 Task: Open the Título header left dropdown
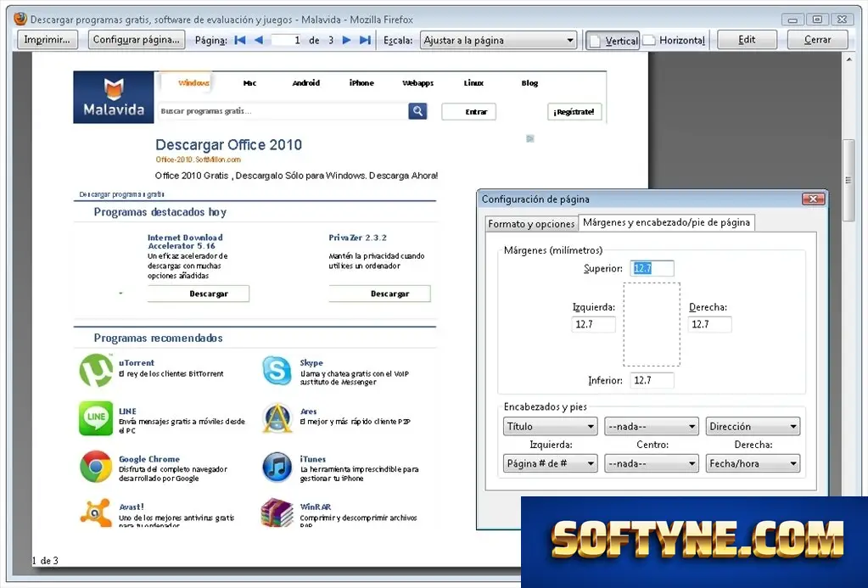(551, 426)
